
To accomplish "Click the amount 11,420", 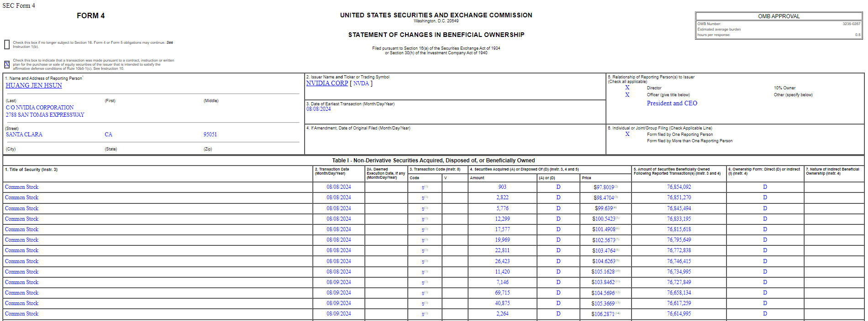I will pos(502,272).
